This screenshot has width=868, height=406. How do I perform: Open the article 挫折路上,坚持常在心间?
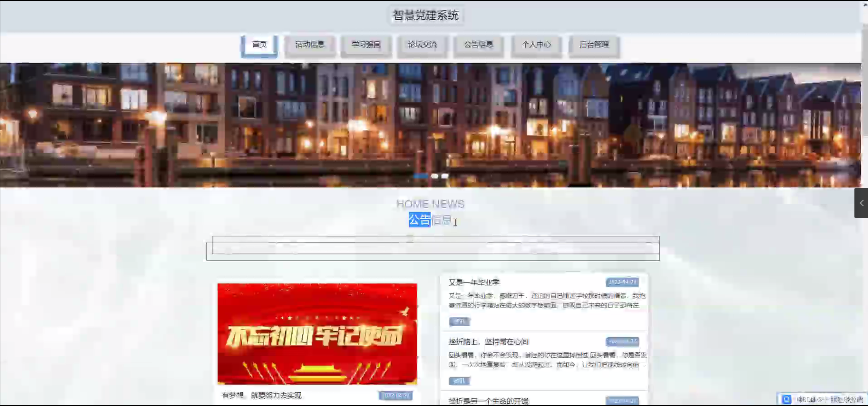pyautogui.click(x=488, y=342)
